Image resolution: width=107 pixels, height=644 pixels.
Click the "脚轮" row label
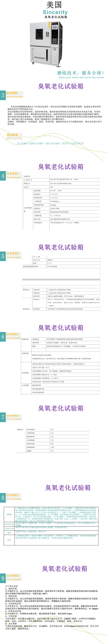34,346
